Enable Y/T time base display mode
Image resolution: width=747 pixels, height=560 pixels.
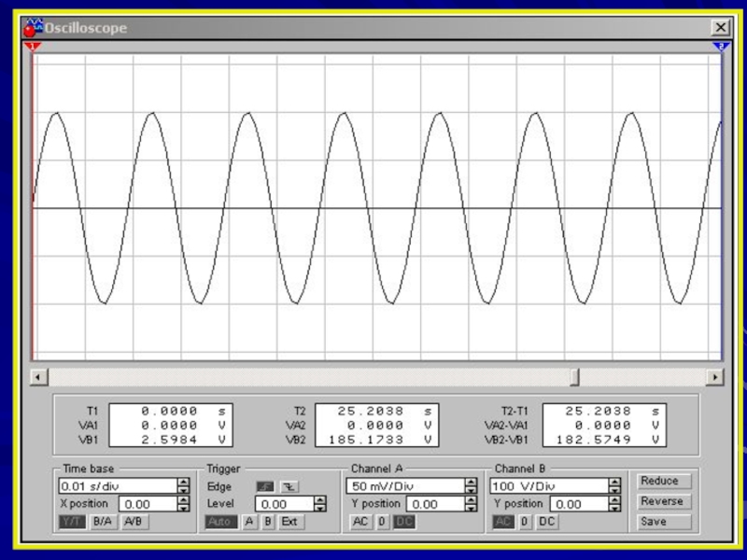pyautogui.click(x=71, y=522)
